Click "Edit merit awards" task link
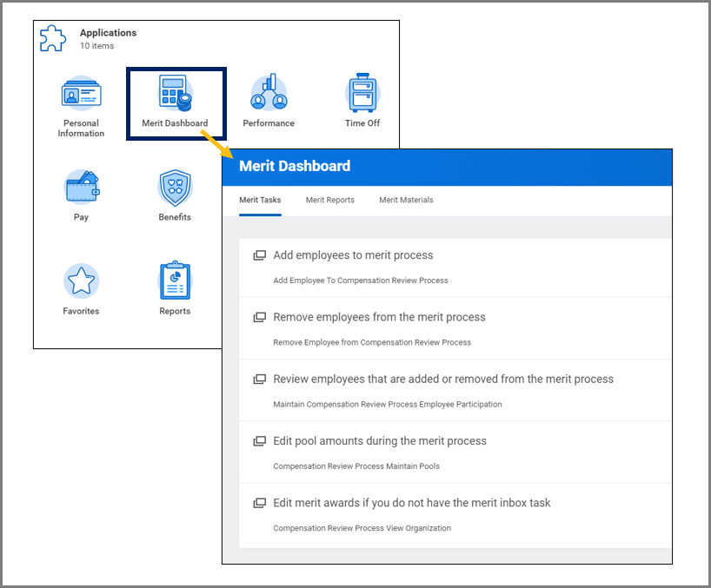 411,502
